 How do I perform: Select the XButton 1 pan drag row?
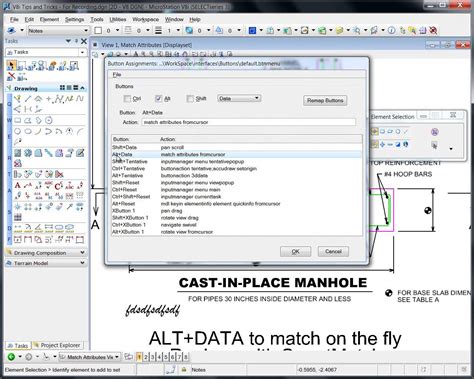pyautogui.click(x=237, y=211)
